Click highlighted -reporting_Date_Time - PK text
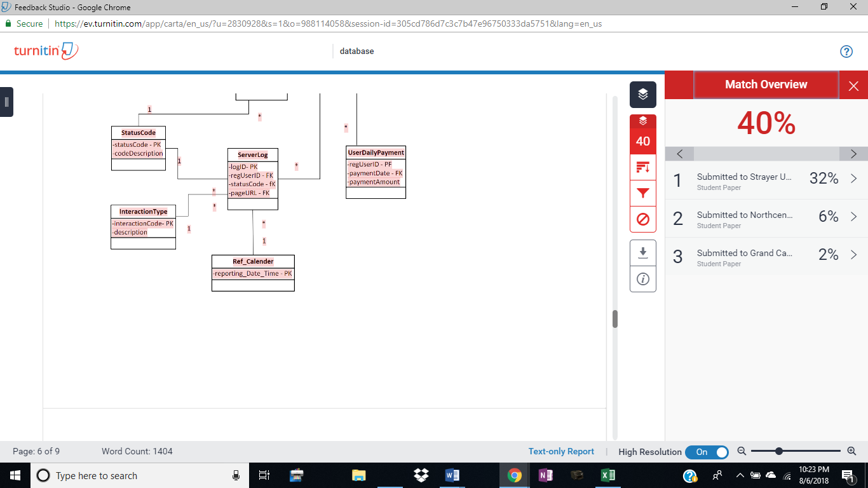Viewport: 868px width, 488px height. 252,274
